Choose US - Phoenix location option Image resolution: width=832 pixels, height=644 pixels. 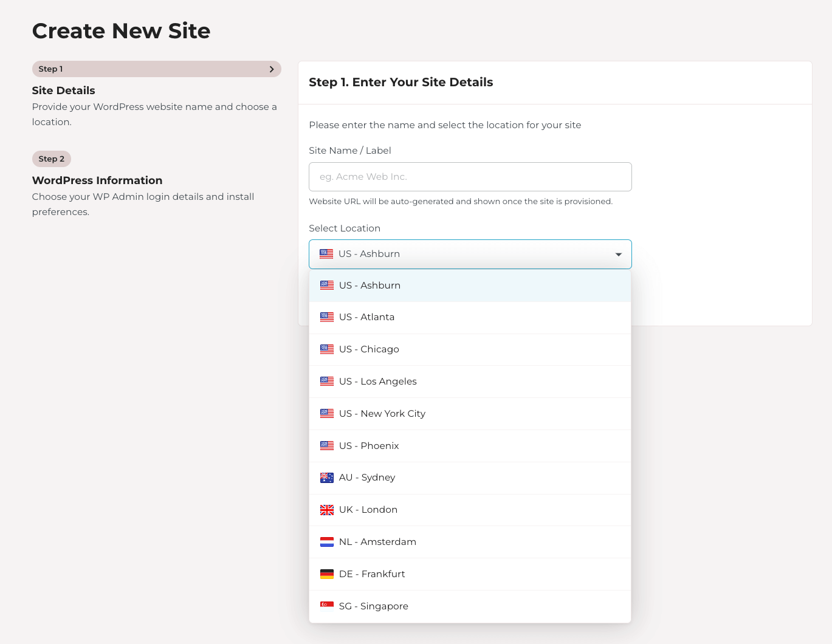[470, 446]
